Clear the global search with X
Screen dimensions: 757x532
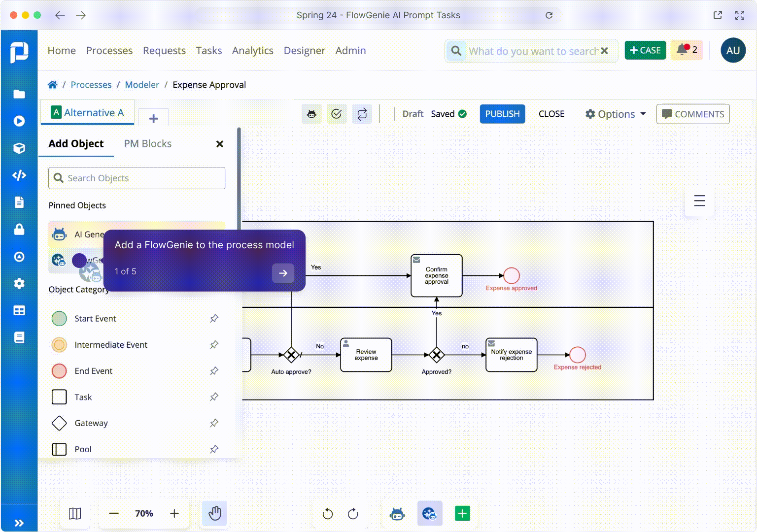click(x=605, y=51)
